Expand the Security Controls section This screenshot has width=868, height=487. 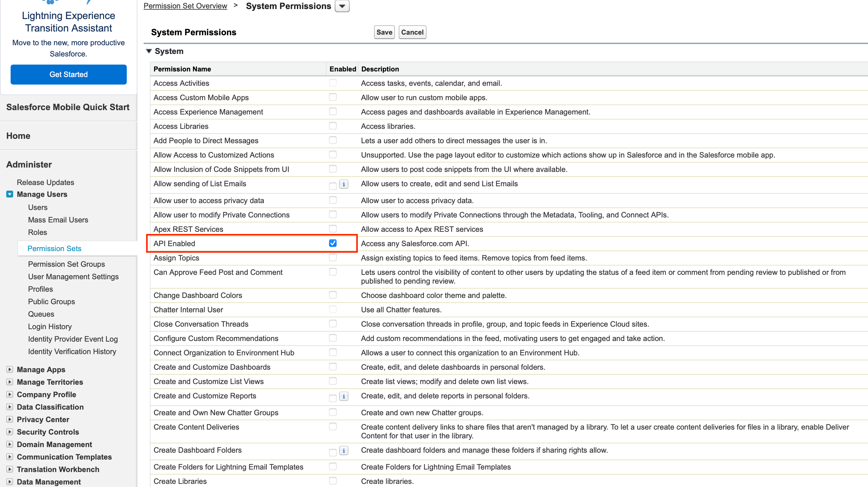click(x=9, y=432)
